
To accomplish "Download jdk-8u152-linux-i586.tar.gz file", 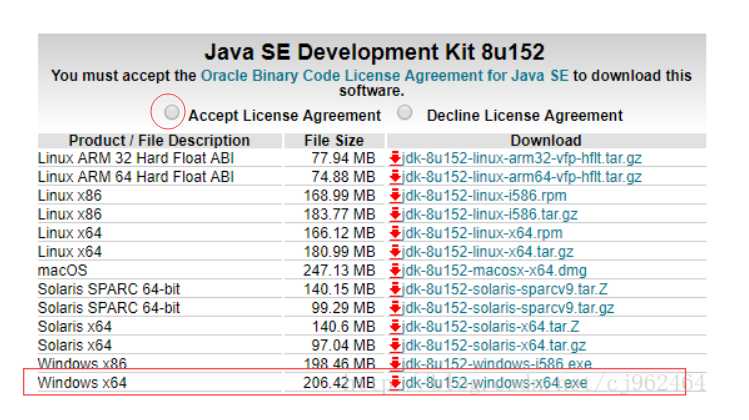I will (x=490, y=214).
